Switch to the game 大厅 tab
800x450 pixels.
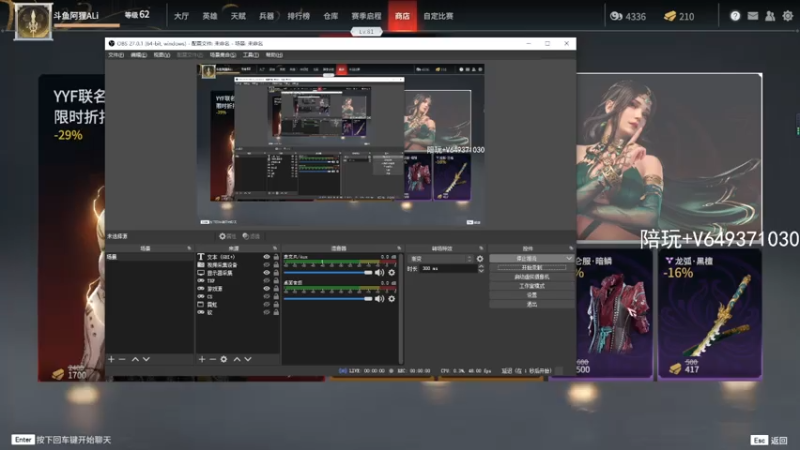coord(181,16)
